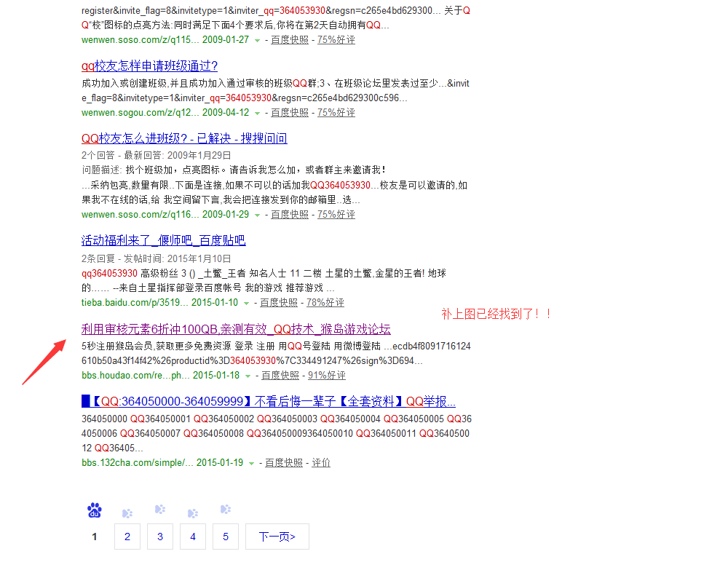The height and width of the screenshot is (562, 728).
Task: Expand dropdown arrow beside tieba.baidu.com 2015-01-10
Action: tap(247, 304)
